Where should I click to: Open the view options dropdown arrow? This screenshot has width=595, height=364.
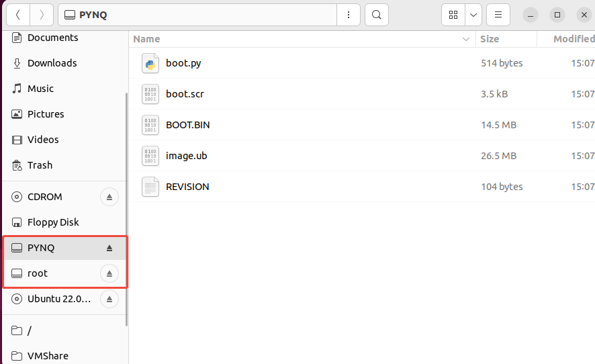pos(473,15)
